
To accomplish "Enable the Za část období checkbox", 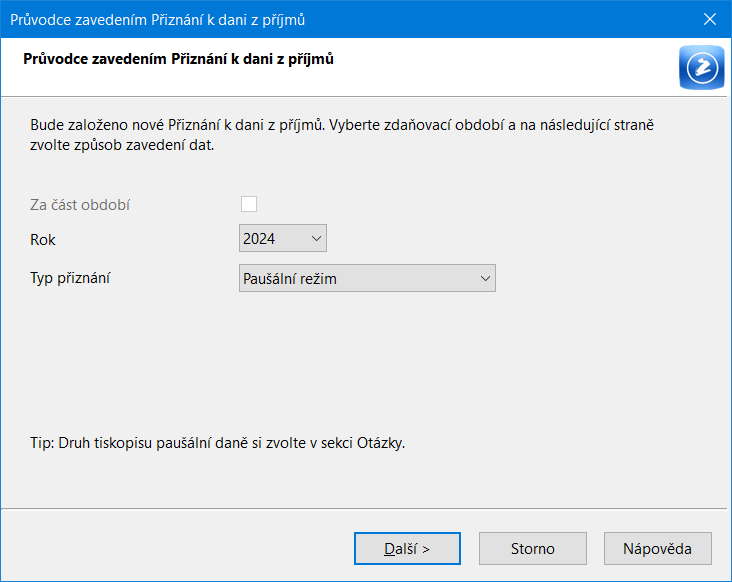I will 249,204.
